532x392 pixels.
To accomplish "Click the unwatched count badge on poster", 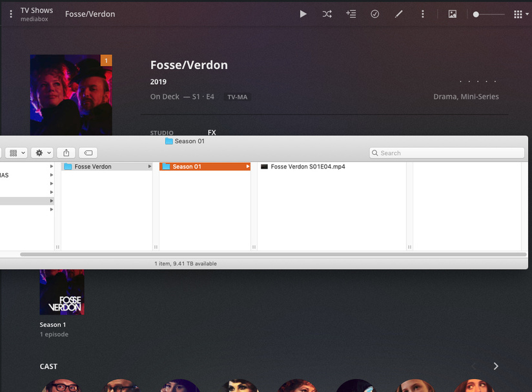I will point(106,61).
